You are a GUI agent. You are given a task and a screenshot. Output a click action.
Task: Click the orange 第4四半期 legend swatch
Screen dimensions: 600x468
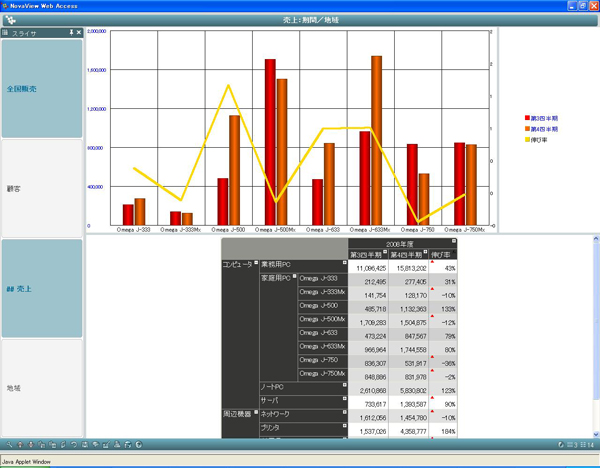click(x=527, y=129)
